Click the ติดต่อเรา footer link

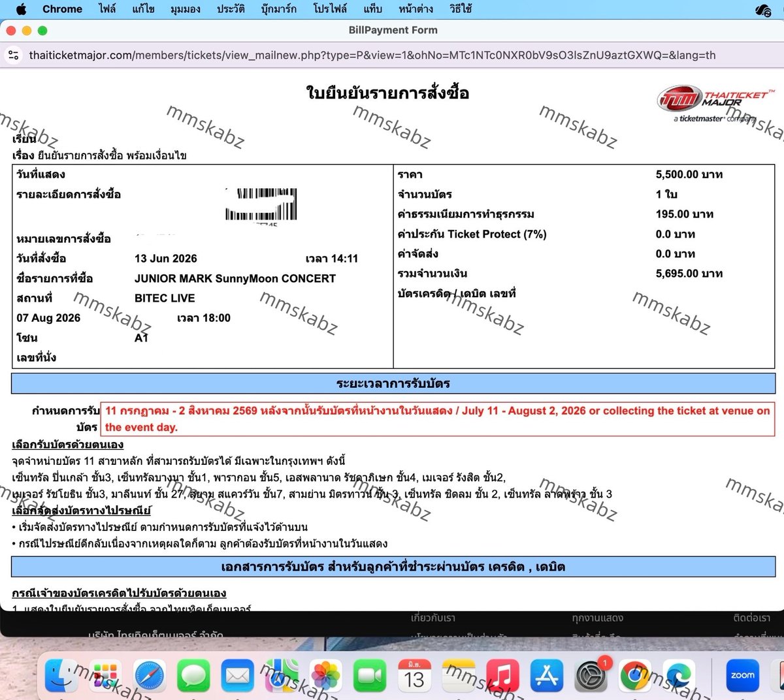coord(752,618)
